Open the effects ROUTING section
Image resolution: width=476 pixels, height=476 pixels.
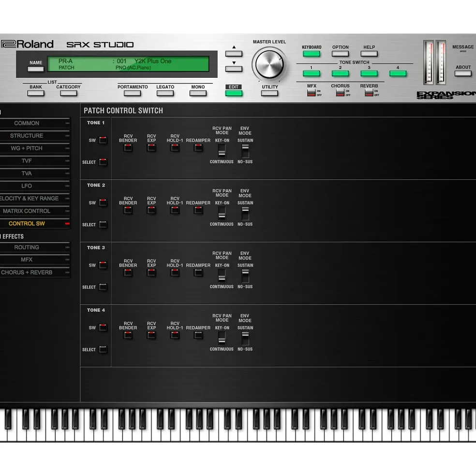[x=34, y=247]
